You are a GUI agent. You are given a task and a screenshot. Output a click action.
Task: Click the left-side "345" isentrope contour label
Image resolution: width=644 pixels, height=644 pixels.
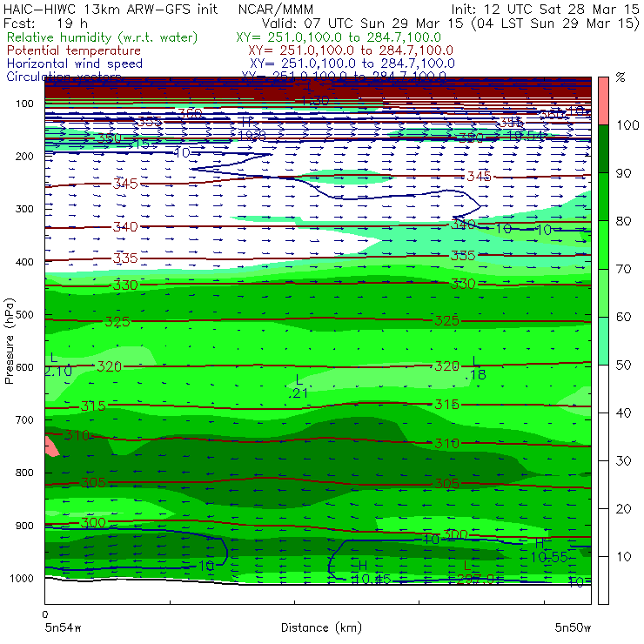coord(125,183)
